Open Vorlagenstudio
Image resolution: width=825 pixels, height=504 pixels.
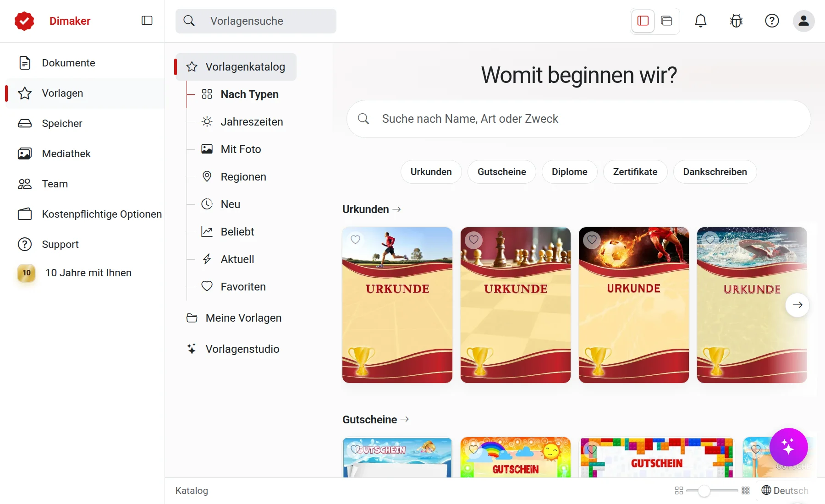(233, 349)
